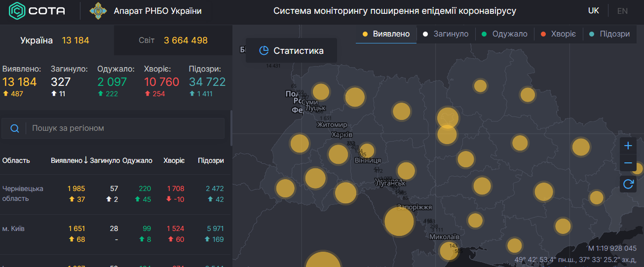The height and width of the screenshot is (267, 644).
Task: Select the Загинуло map filter
Action: coord(446,34)
